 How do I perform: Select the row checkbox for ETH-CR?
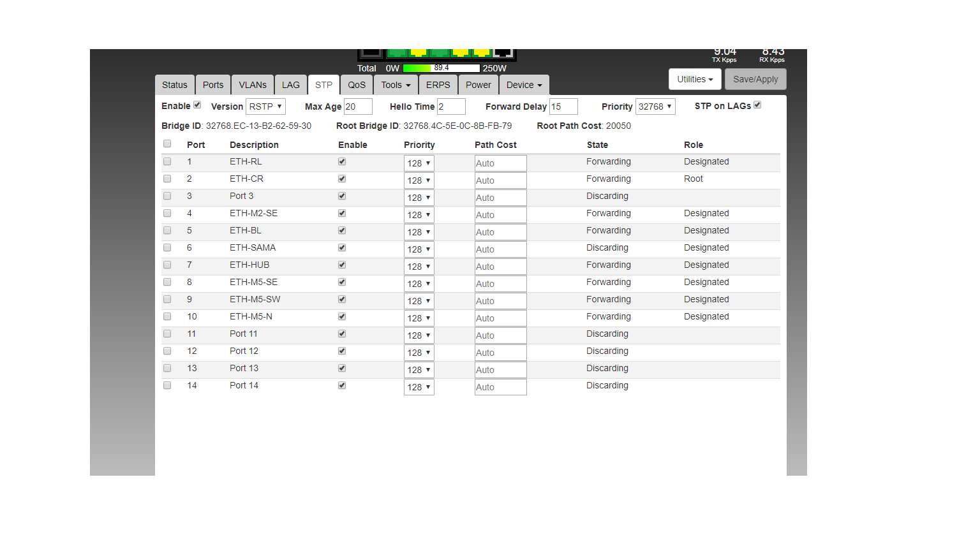click(x=167, y=179)
